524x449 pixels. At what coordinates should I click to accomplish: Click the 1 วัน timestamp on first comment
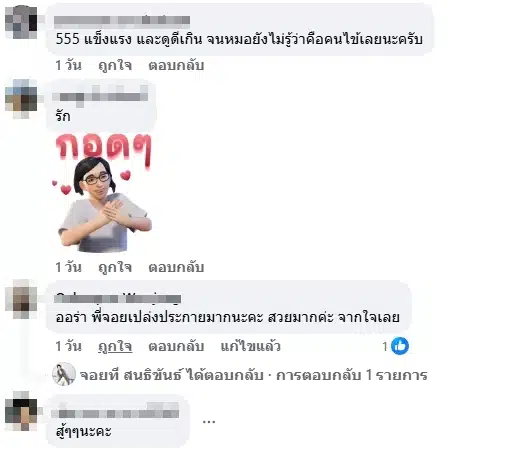tap(69, 65)
